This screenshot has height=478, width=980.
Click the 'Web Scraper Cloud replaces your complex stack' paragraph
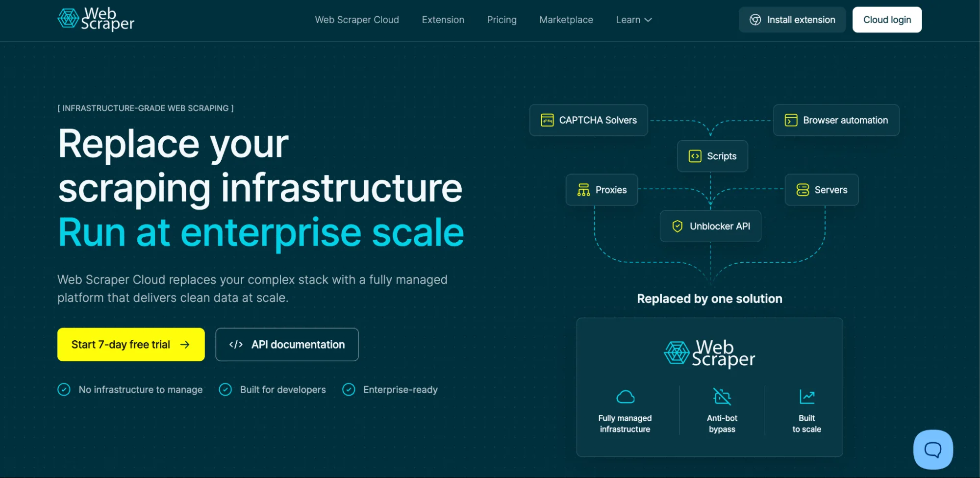pos(252,289)
